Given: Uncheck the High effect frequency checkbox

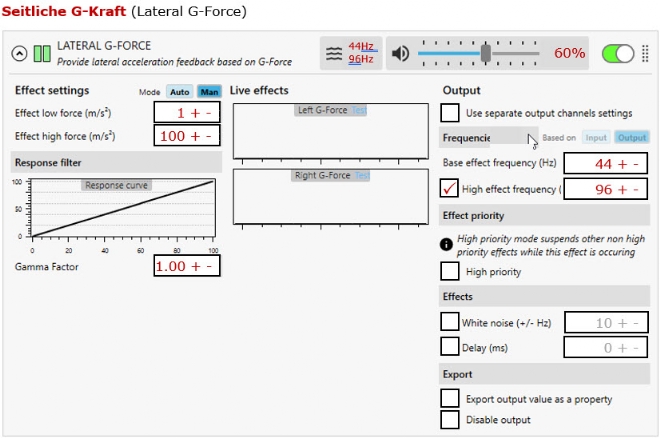Looking at the screenshot, I should [x=451, y=188].
